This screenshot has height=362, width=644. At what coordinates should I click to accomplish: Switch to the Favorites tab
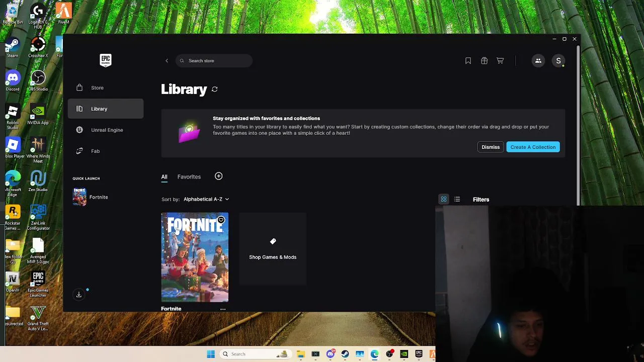pos(189,177)
